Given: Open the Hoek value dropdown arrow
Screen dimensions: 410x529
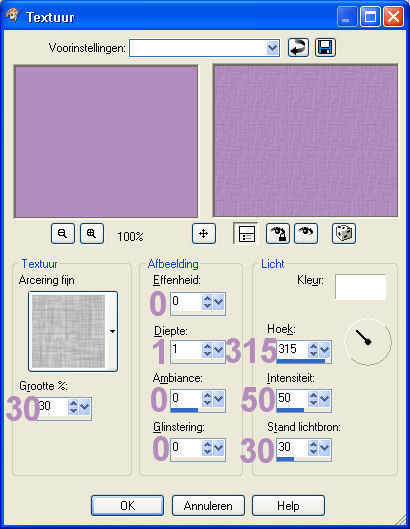Looking at the screenshot, I should click(325, 350).
